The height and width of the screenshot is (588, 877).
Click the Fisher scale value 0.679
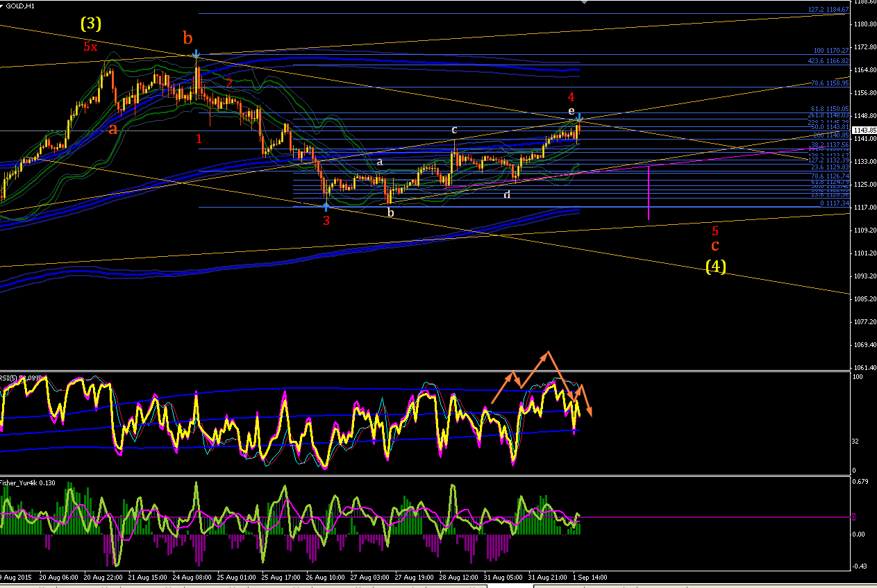[861, 482]
